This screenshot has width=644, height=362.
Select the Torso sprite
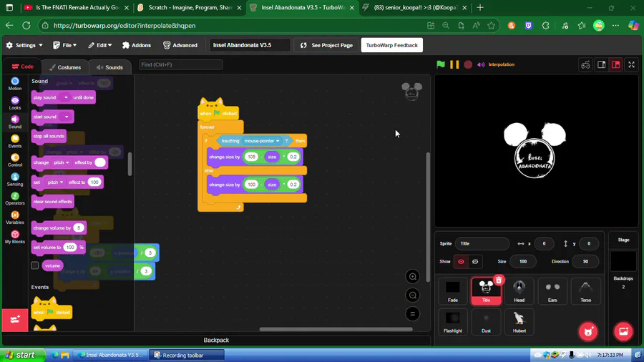click(x=585, y=291)
